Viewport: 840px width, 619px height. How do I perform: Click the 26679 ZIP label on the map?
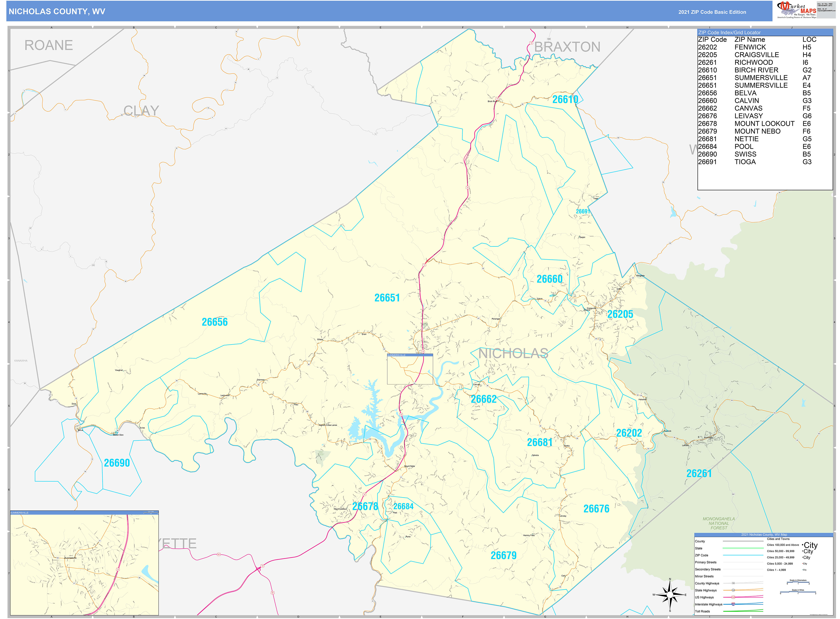pos(504,555)
